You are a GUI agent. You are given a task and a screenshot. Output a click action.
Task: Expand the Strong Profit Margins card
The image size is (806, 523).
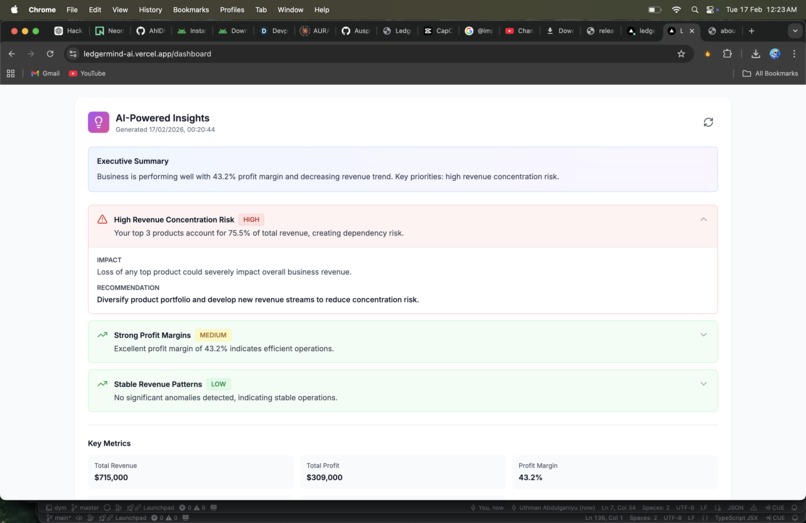point(703,335)
